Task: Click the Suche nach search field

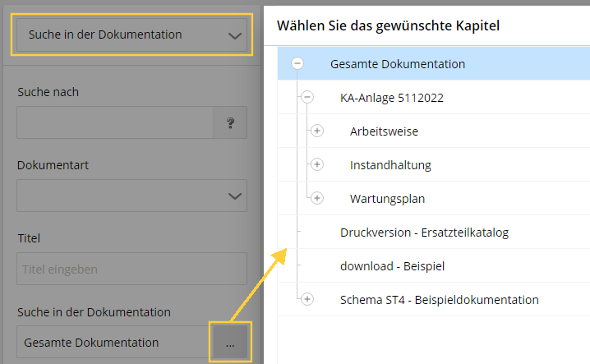Action: pos(115,122)
